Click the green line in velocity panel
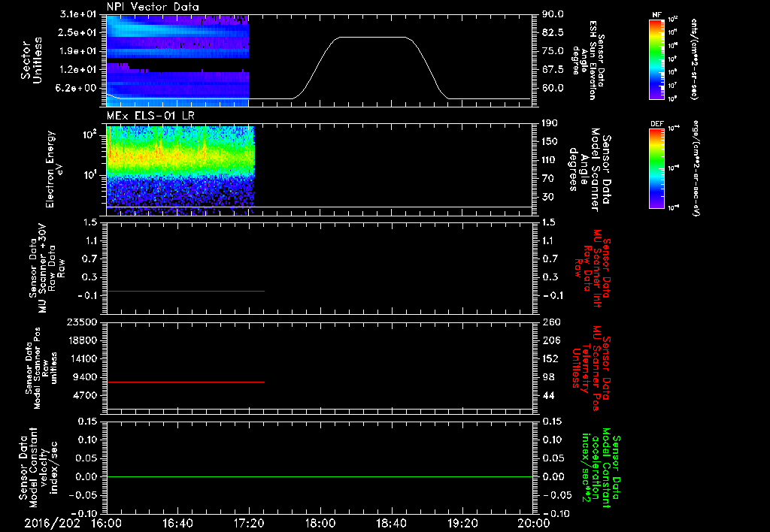 319,476
